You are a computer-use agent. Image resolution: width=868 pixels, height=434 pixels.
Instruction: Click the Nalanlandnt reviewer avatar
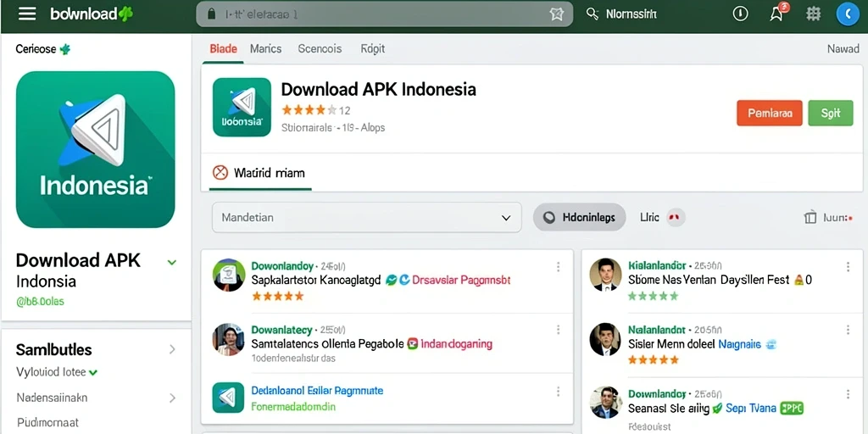605,339
